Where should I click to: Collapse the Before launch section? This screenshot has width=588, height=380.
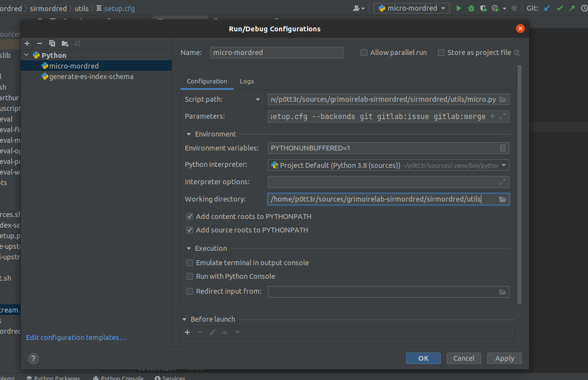pyautogui.click(x=184, y=319)
